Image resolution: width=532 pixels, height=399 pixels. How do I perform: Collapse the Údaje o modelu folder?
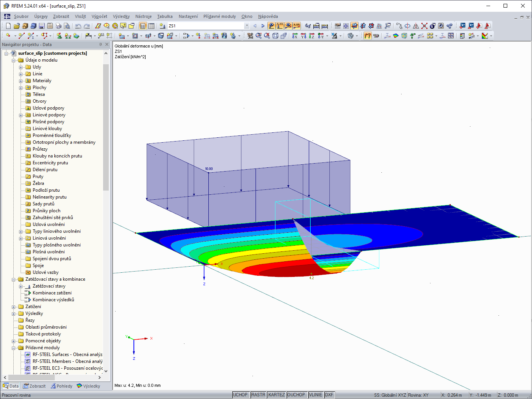14,60
